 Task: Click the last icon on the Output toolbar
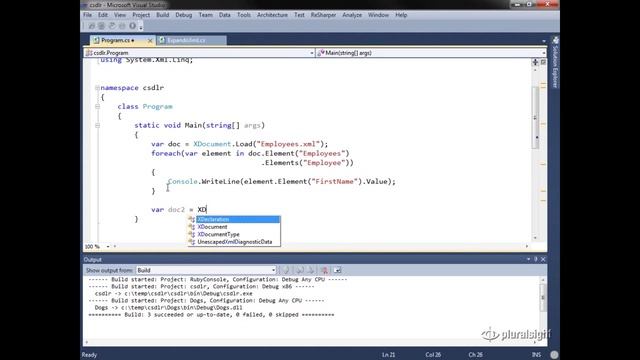click(337, 270)
